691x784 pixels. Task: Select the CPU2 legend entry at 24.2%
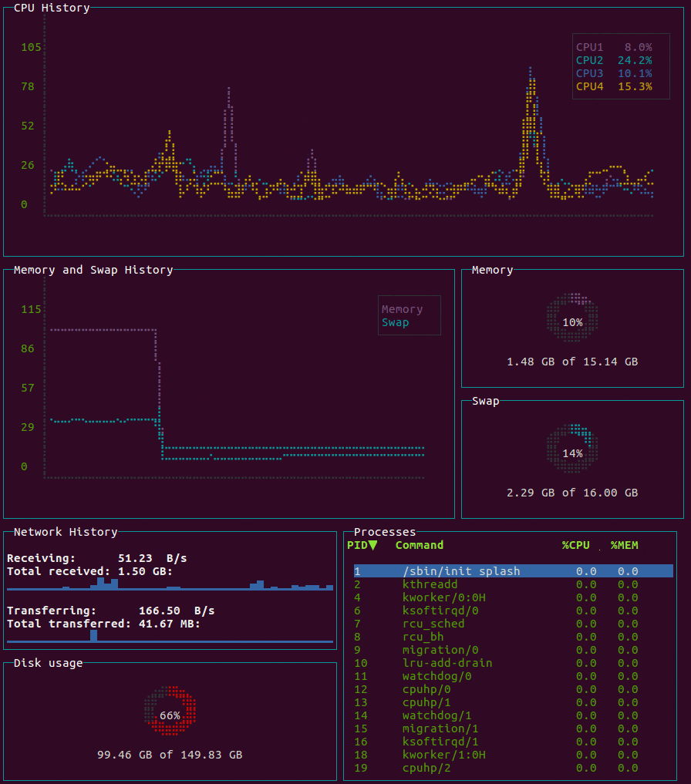tap(614, 60)
